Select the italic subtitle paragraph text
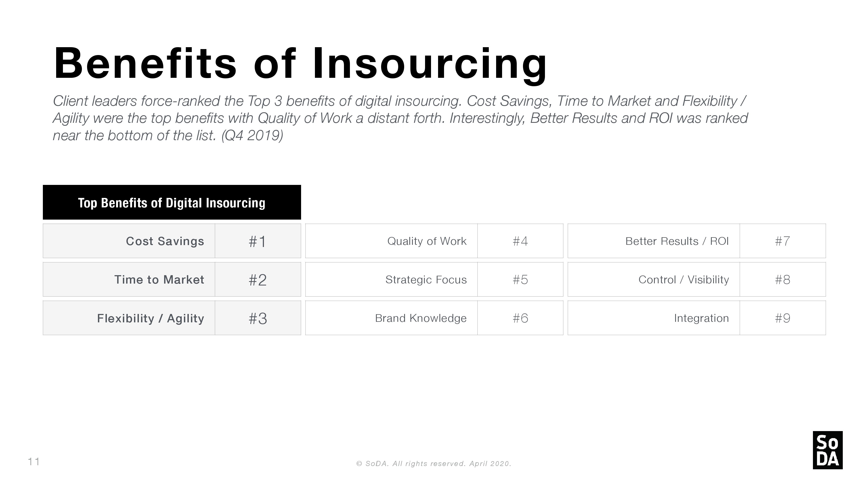868x488 pixels. pyautogui.click(x=400, y=118)
